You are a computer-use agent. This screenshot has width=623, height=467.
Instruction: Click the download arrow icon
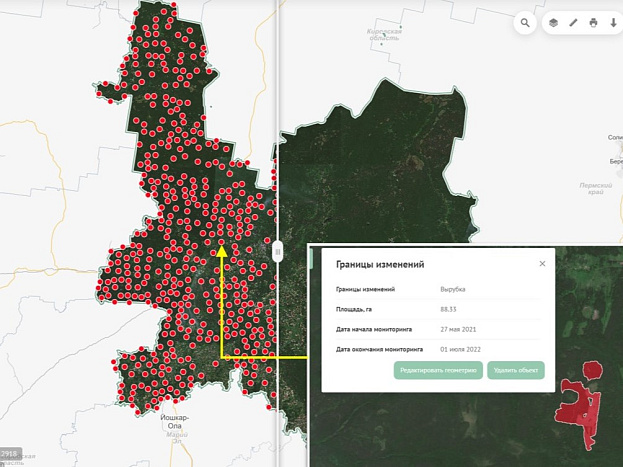pos(613,23)
